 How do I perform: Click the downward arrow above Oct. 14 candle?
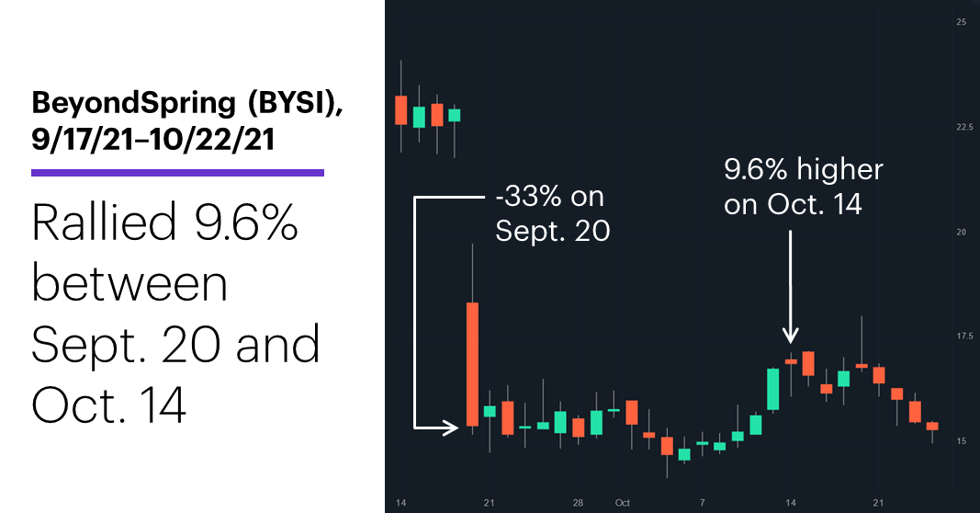791,287
